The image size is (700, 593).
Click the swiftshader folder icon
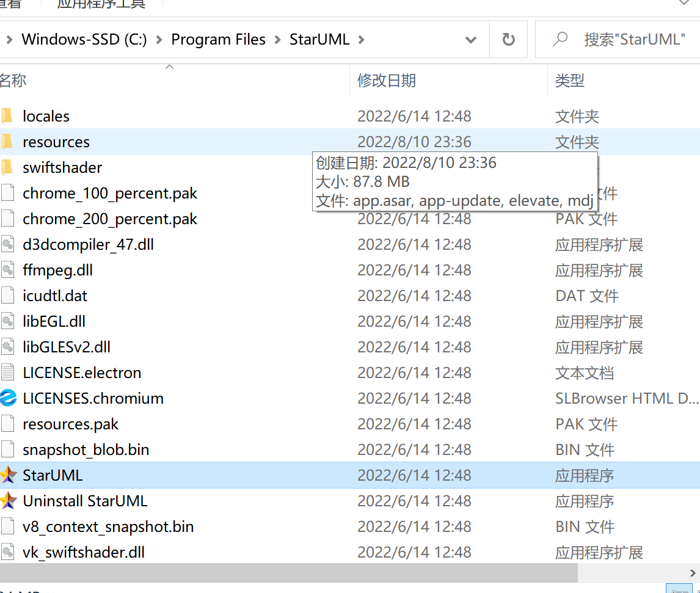click(x=7, y=167)
